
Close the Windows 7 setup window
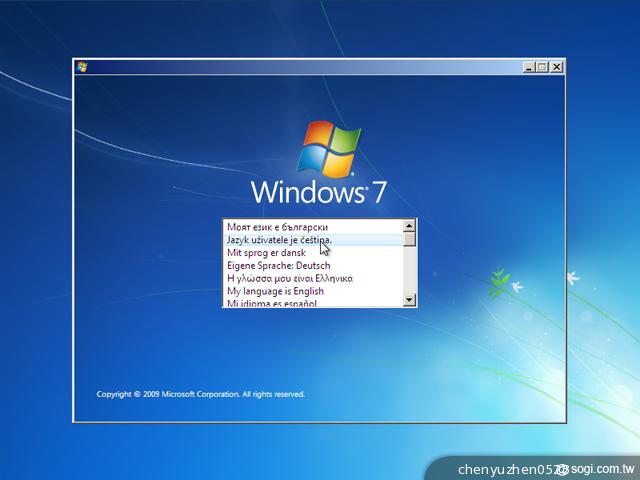(557, 67)
